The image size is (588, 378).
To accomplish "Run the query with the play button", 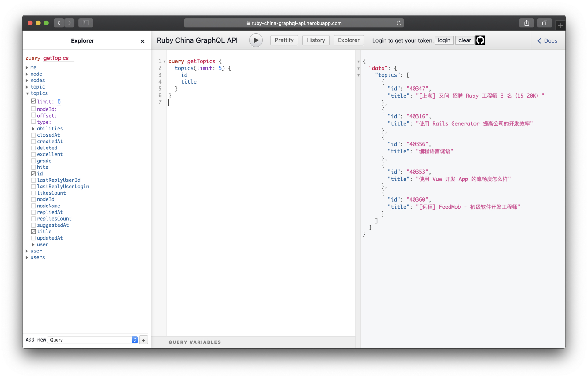I will click(x=256, y=40).
